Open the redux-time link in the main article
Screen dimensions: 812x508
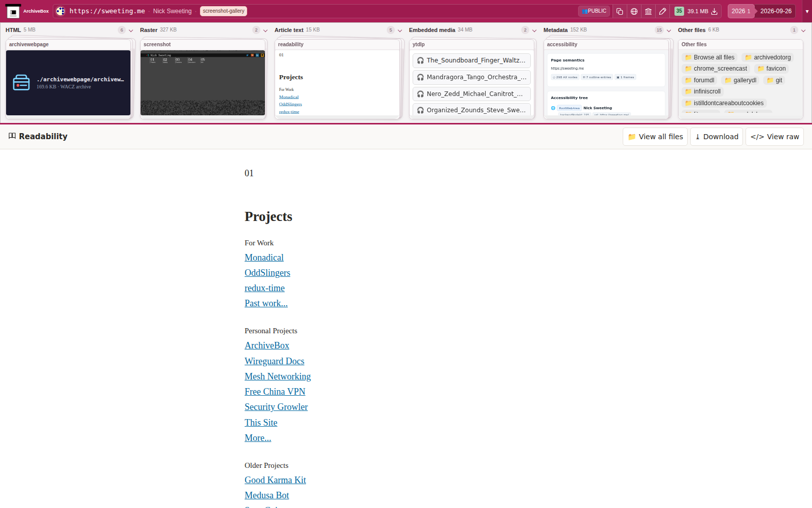264,288
